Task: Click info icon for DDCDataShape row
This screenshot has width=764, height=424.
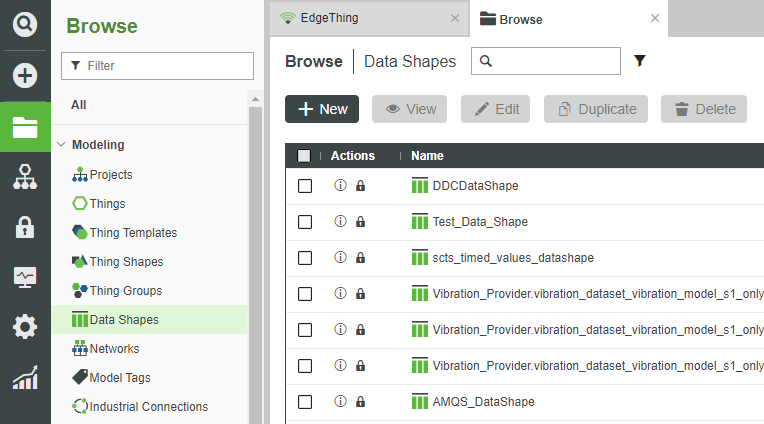Action: coord(340,186)
